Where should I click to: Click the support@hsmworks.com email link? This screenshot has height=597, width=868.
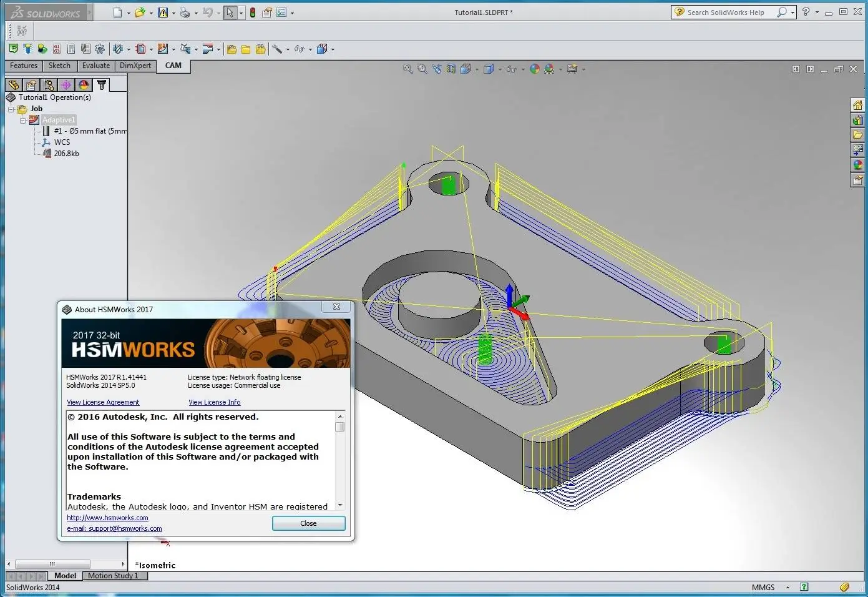click(x=114, y=528)
